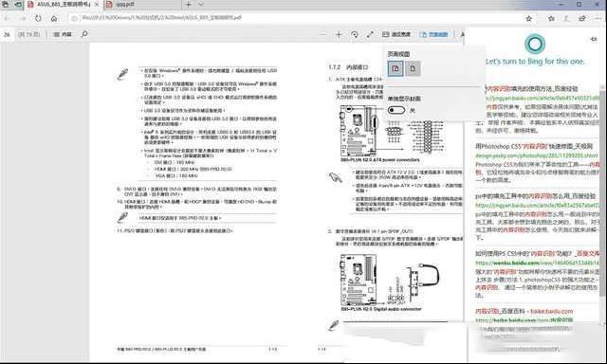Open the page view dropdown in toolbar
This screenshot has height=364, width=607.
point(434,34)
